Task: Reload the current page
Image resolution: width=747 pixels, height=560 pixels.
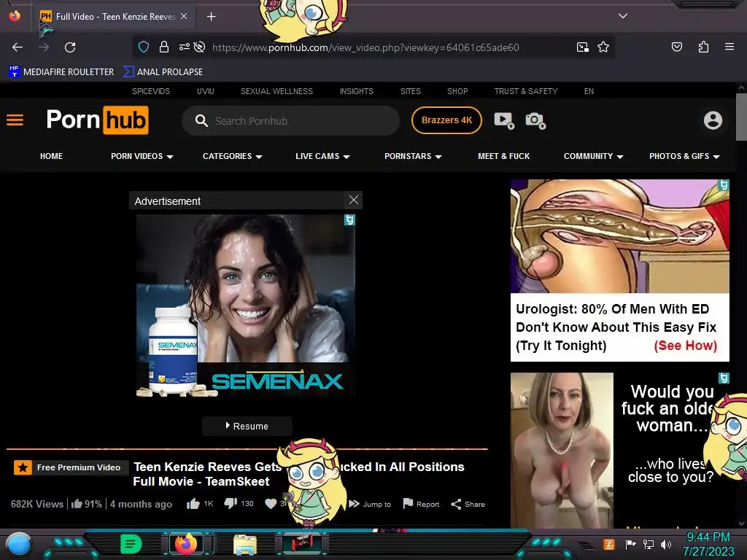Action: point(70,47)
